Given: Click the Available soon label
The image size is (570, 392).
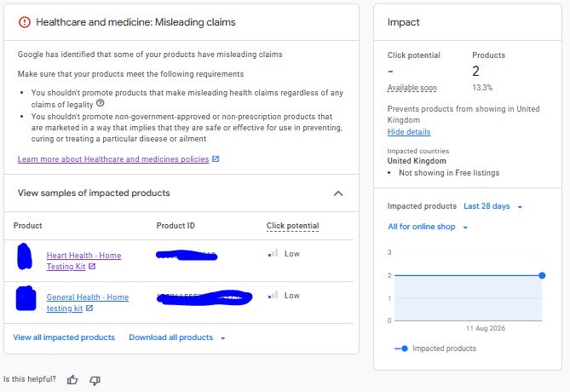Looking at the screenshot, I should coord(412,88).
